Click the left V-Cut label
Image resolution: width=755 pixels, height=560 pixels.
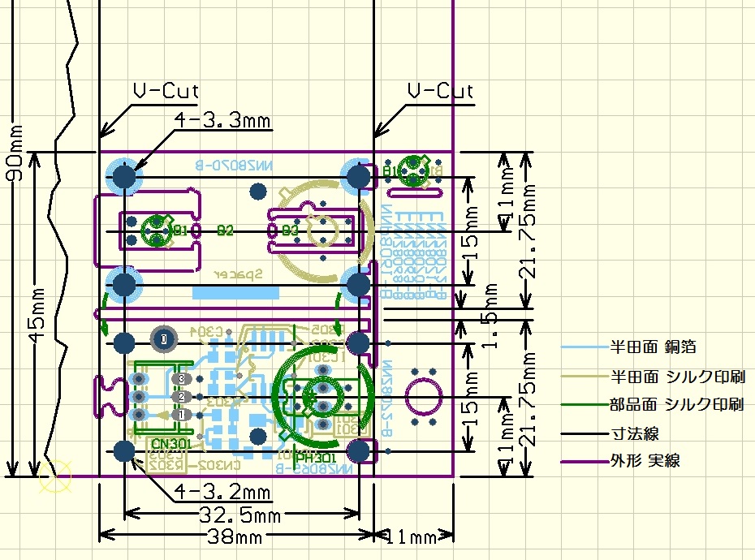pyautogui.click(x=166, y=91)
